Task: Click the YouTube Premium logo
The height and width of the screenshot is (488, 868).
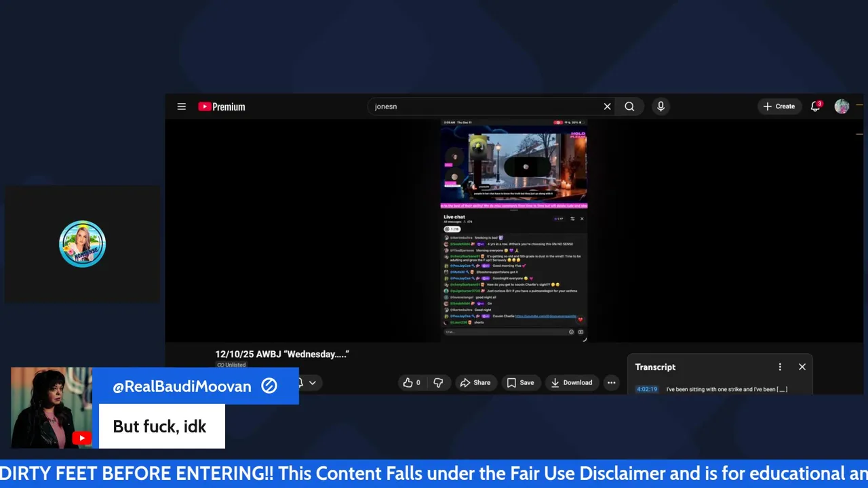Action: point(222,106)
